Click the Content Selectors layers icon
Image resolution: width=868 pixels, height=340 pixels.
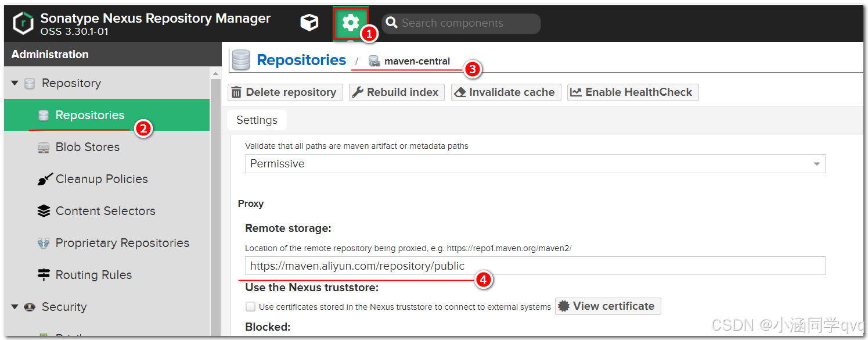44,211
